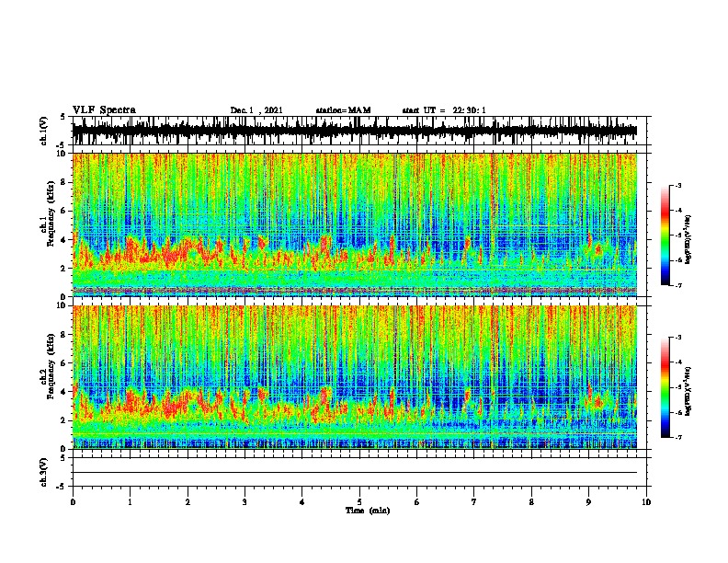Click the ch.1 color bar's log(PSD) units label

[688, 239]
